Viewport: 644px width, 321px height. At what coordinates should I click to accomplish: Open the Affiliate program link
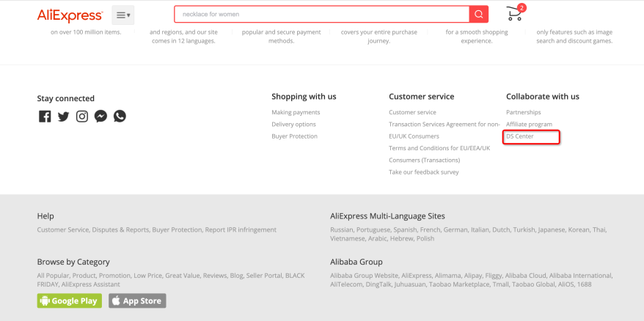pos(529,125)
